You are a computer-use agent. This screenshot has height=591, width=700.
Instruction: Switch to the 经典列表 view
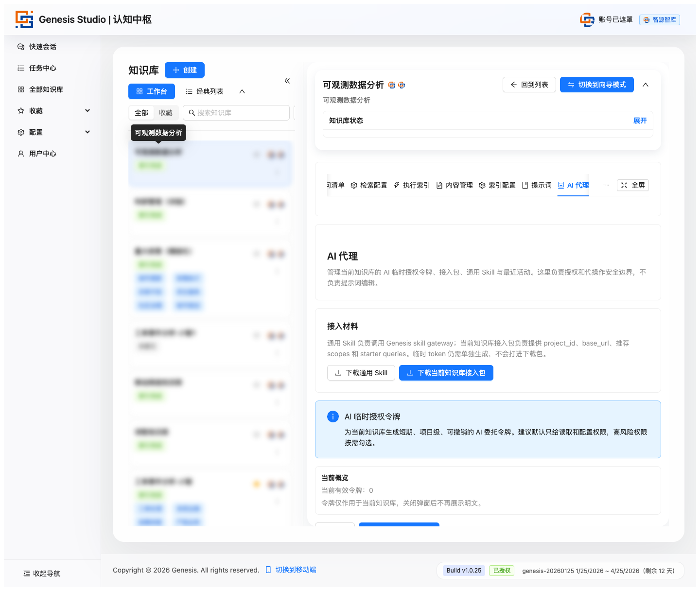[205, 91]
